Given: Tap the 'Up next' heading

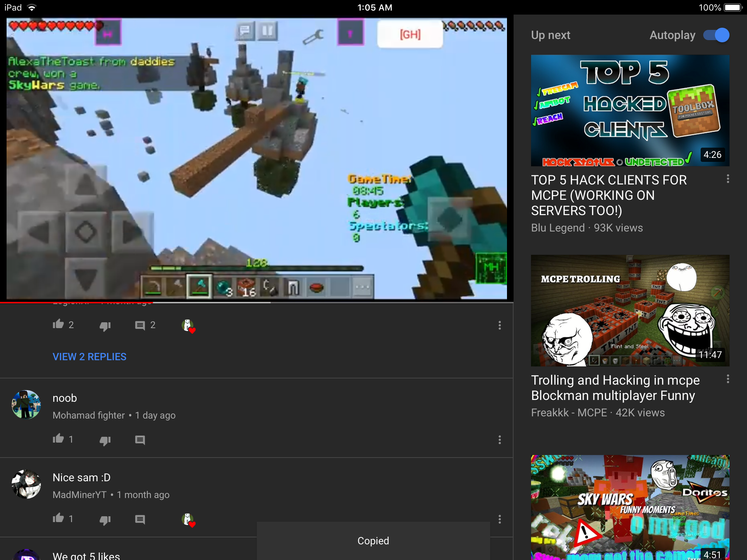Looking at the screenshot, I should 550,35.
